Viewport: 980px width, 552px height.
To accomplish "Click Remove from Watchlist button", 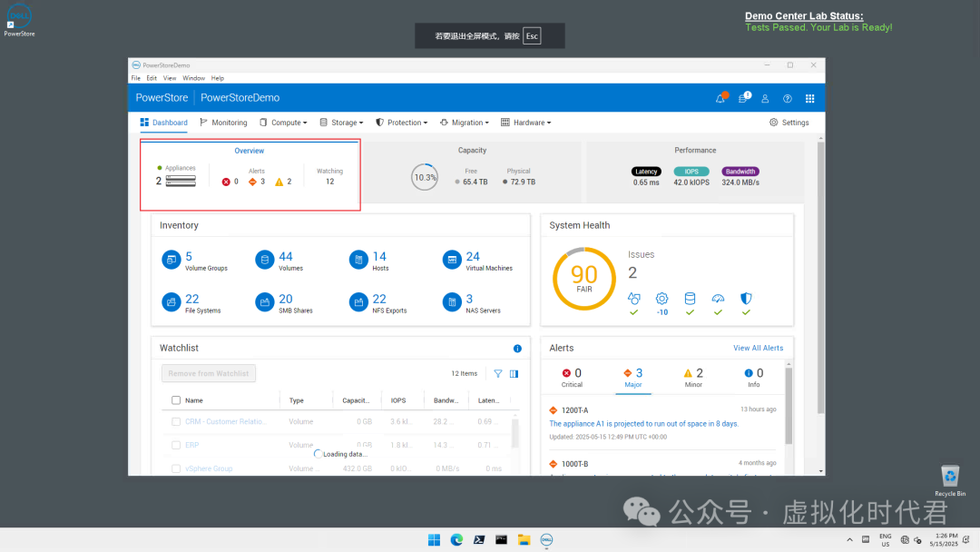I will coord(209,373).
